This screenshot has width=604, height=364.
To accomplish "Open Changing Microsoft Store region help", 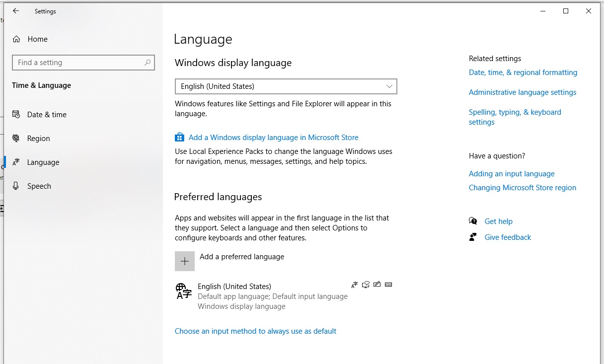I will point(523,188).
